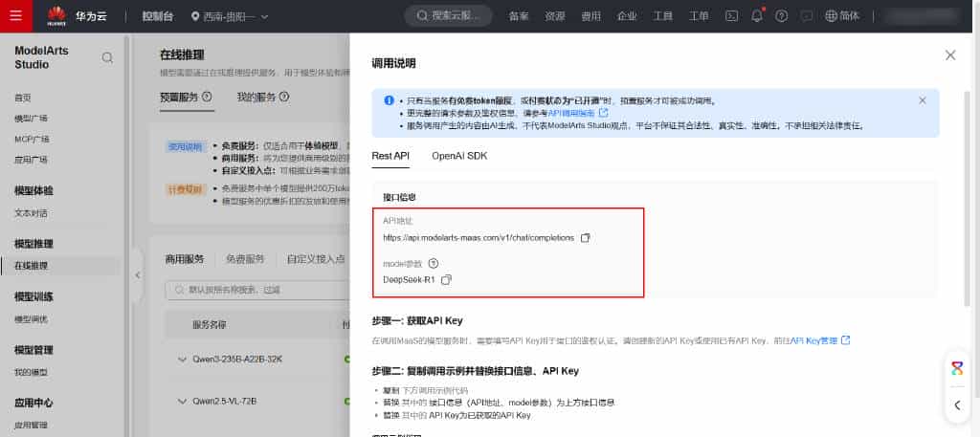
Task: Focus the service name filter search field
Action: 257,290
